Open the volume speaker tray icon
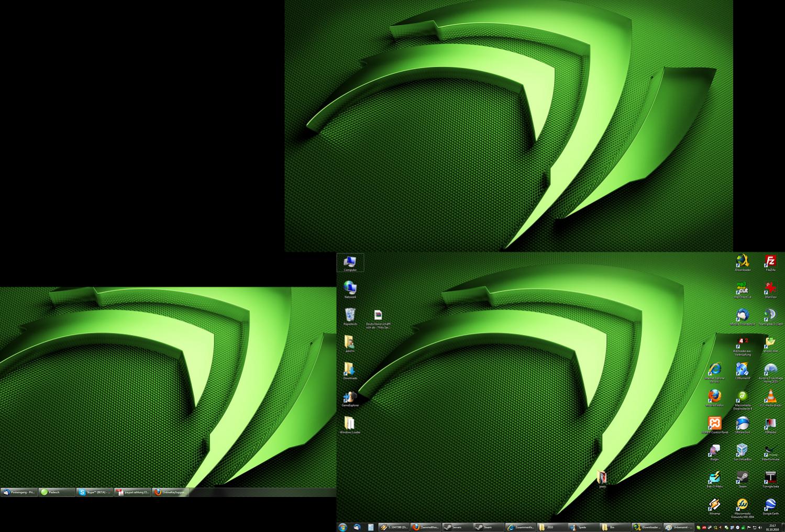Image resolution: width=785 pixels, height=532 pixels. [759, 527]
